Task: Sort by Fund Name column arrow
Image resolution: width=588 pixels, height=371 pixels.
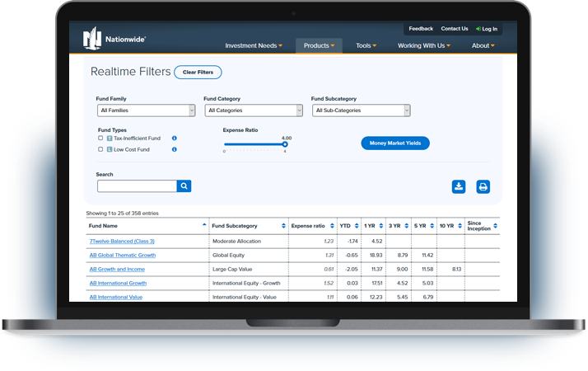Action: [204, 225]
